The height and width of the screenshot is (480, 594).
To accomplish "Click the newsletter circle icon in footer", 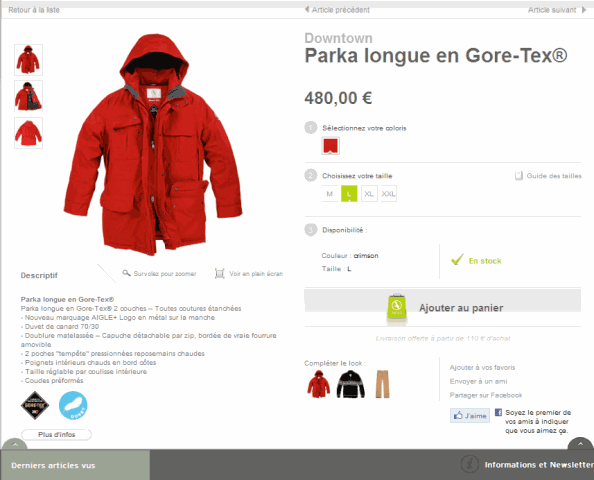I will pos(471,464).
